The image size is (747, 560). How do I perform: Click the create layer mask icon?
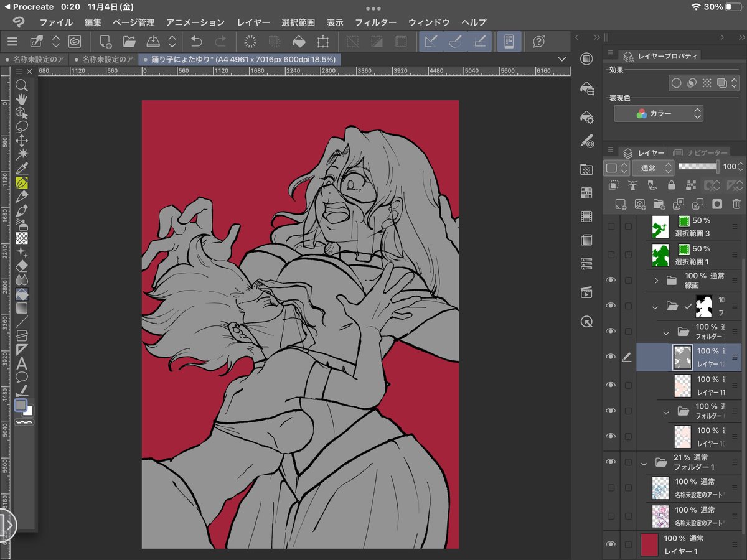[717, 204]
